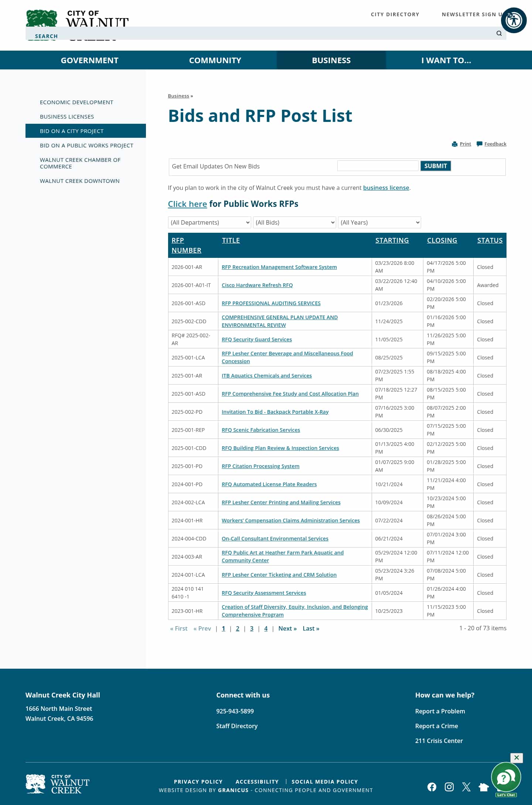This screenshot has width=532, height=805.
Task: Open the Business menu
Action: click(x=331, y=60)
